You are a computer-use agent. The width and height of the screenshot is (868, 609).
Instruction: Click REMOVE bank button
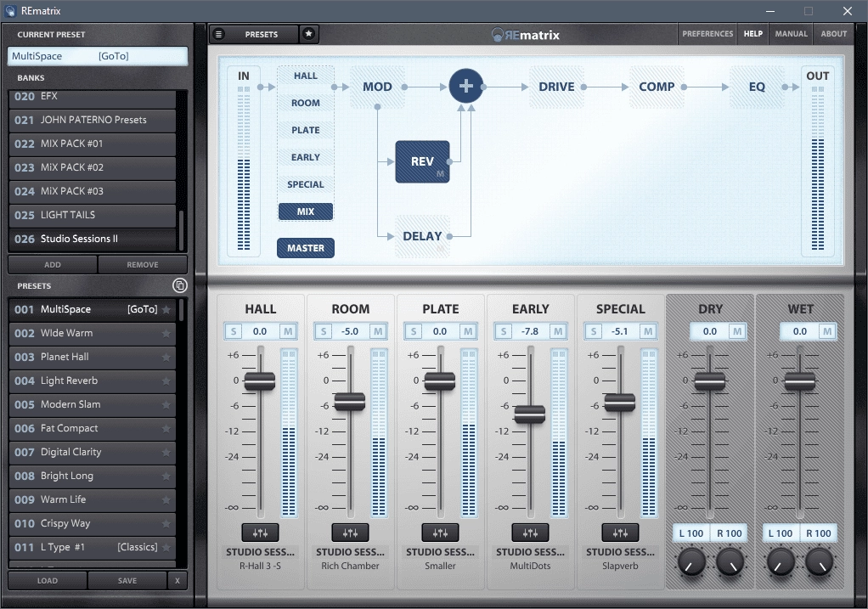point(143,265)
